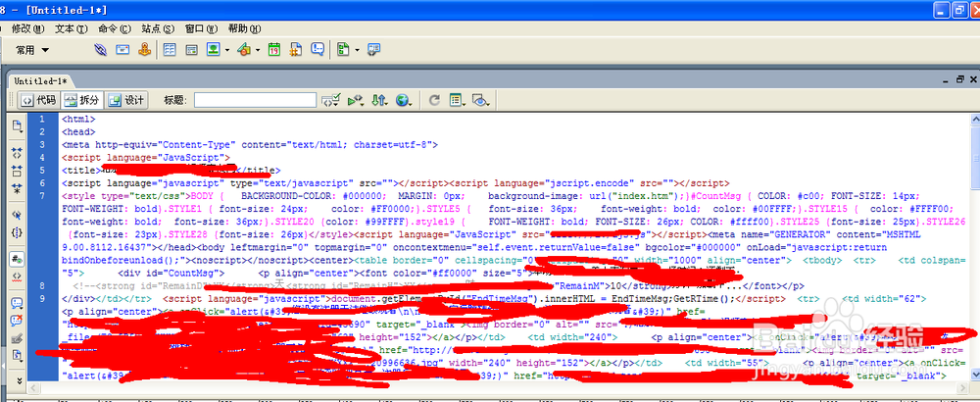
Task: Preview the page in a browser
Action: coord(404,100)
